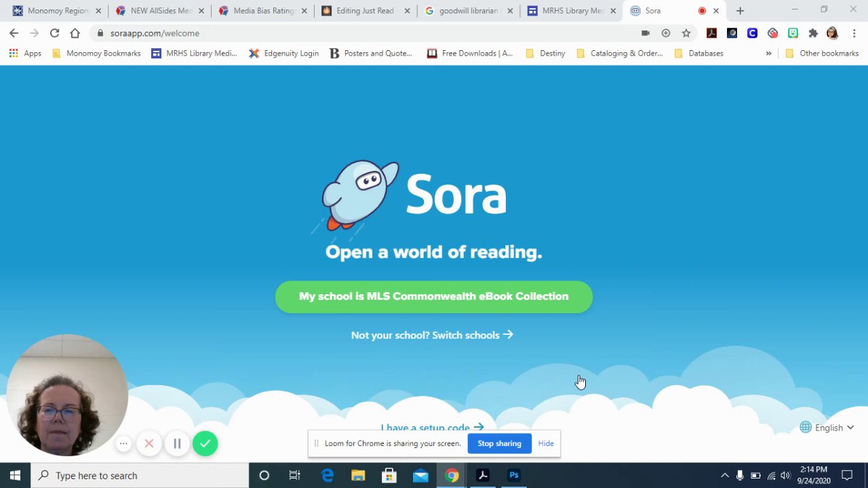
Task: Pause the Loom recording
Action: pyautogui.click(x=177, y=444)
